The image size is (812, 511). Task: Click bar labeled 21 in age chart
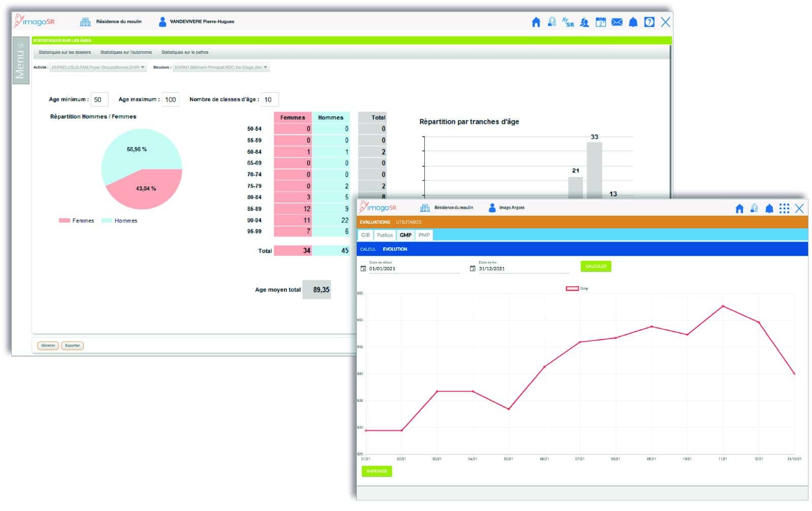(x=576, y=187)
